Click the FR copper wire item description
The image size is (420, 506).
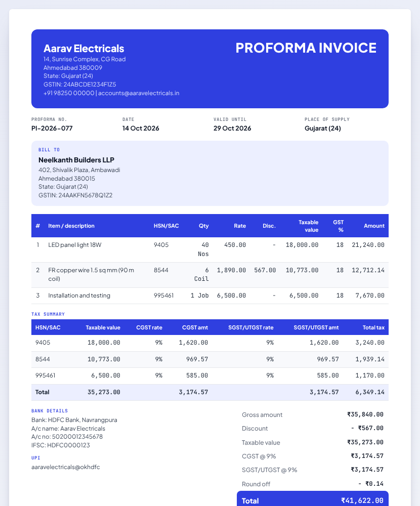point(91,274)
